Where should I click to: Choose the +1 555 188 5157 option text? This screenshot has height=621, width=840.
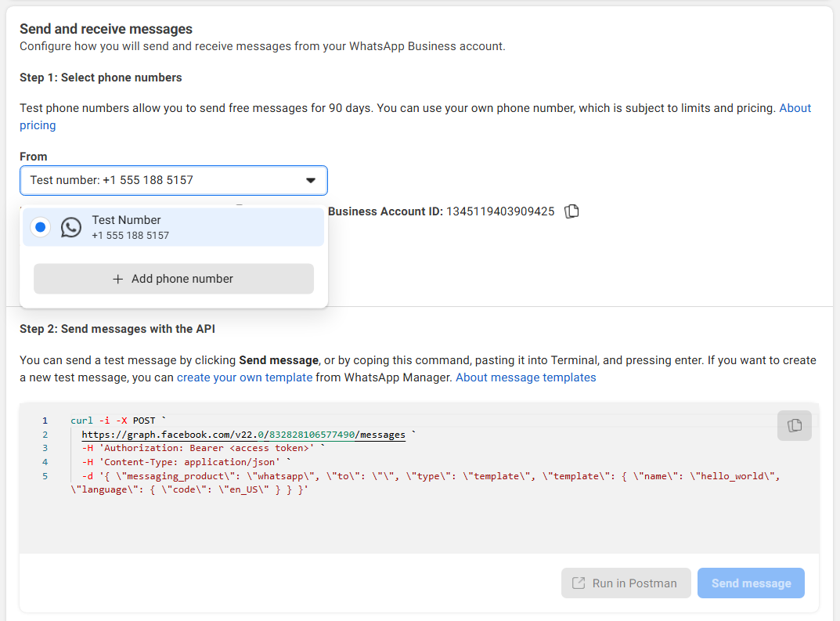[x=130, y=235]
